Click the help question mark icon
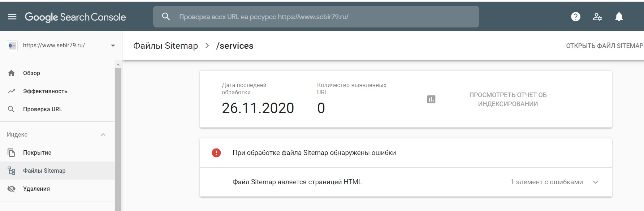The image size is (644, 211). pyautogui.click(x=575, y=17)
